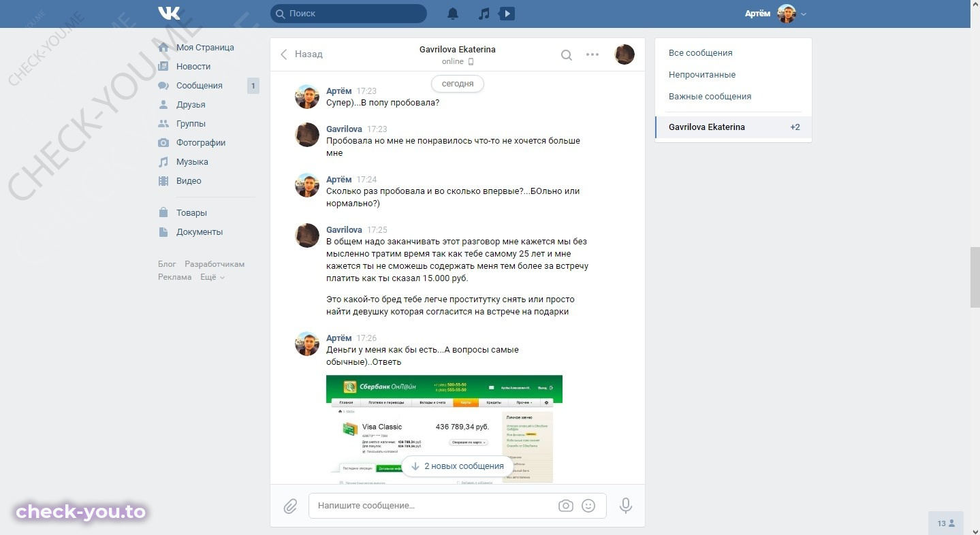980x535 pixels.
Task: Click the bag icon beside Товары
Action: pos(163,213)
